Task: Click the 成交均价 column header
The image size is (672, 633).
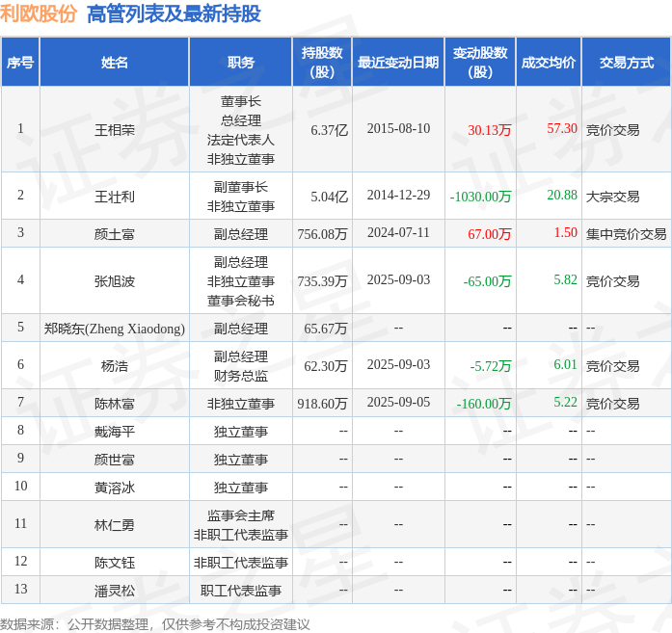Action: tap(549, 63)
